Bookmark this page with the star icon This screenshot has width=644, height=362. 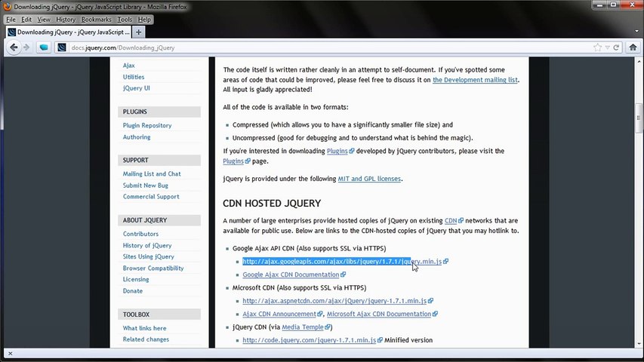click(x=598, y=48)
